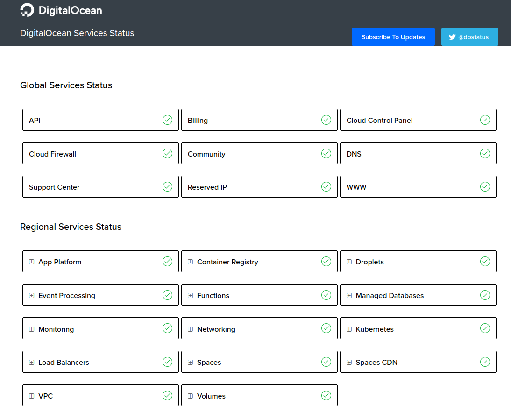Expand the Container Registry regions

point(190,262)
